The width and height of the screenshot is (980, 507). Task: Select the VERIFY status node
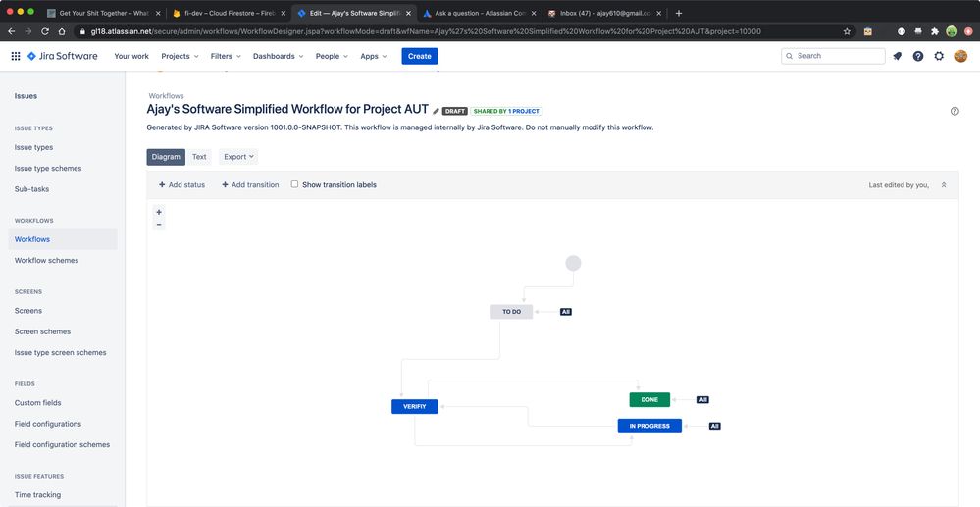pos(414,406)
